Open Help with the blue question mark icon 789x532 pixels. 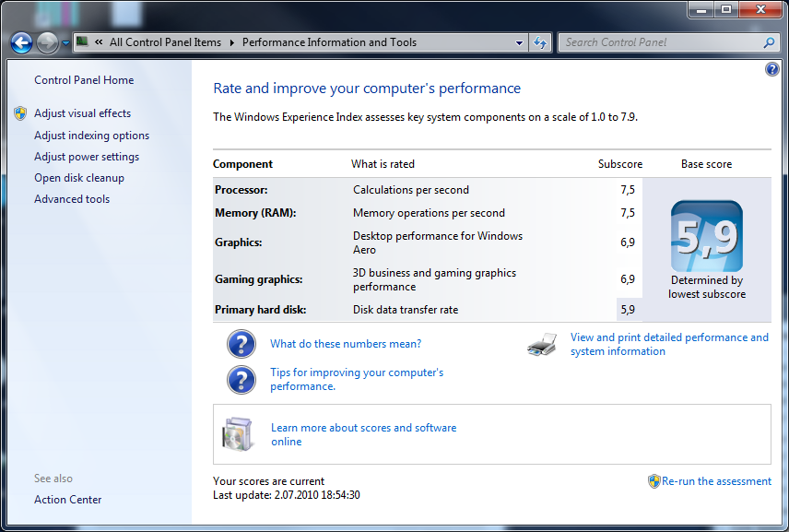click(x=771, y=69)
